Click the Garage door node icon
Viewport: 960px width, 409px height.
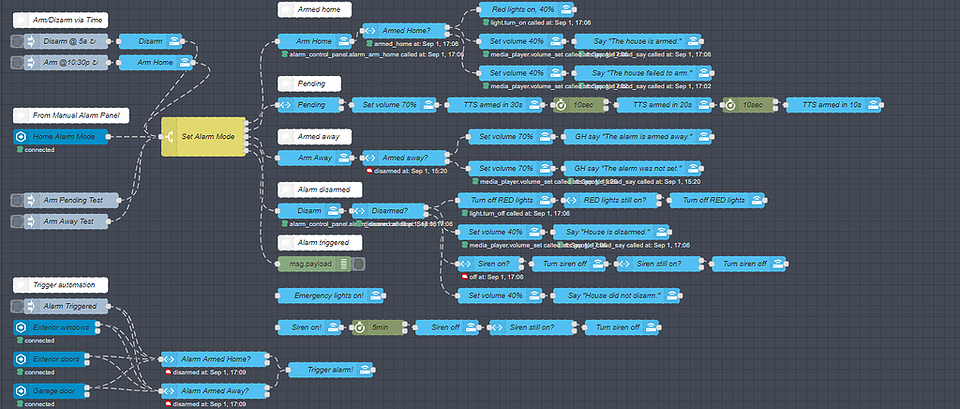(x=20, y=391)
